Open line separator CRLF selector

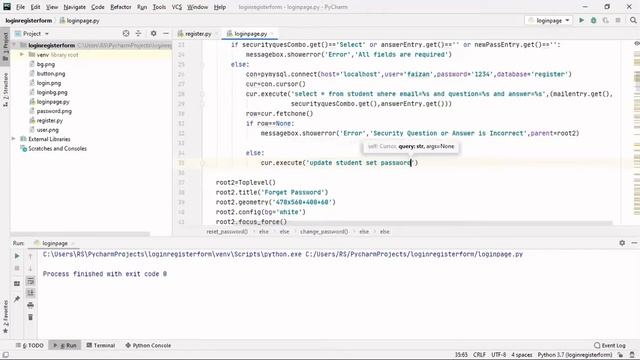(x=479, y=355)
